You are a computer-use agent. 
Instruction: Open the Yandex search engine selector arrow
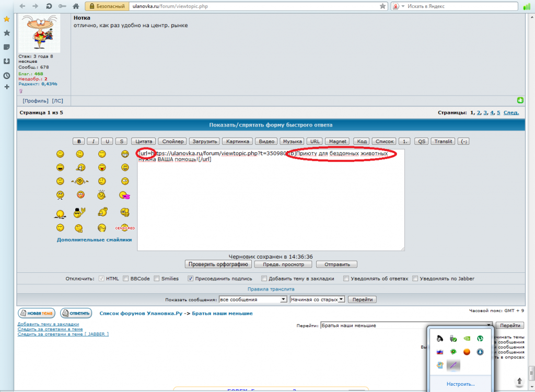point(403,6)
